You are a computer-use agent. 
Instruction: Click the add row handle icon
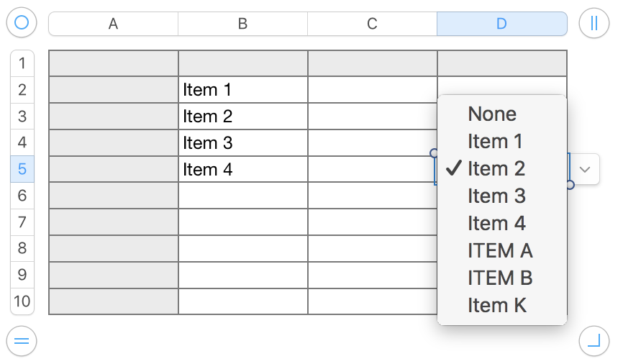pyautogui.click(x=22, y=341)
